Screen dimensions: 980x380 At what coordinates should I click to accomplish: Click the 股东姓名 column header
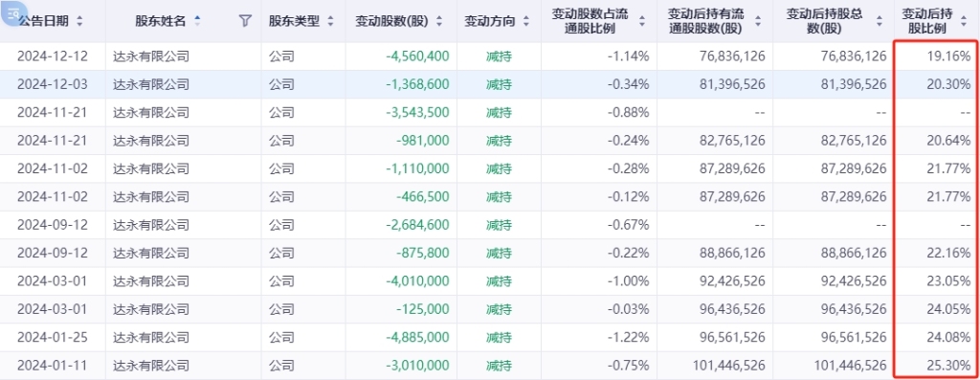161,21
